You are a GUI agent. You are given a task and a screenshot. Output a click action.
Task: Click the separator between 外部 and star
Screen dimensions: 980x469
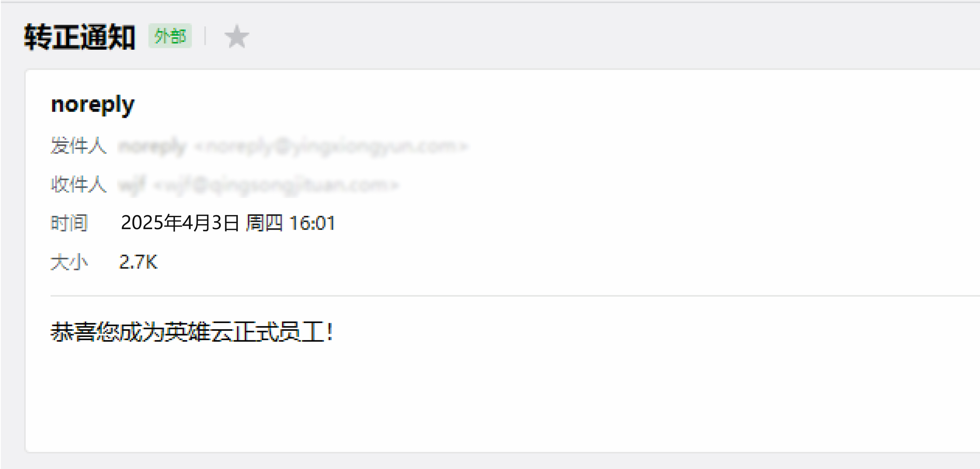click(205, 36)
